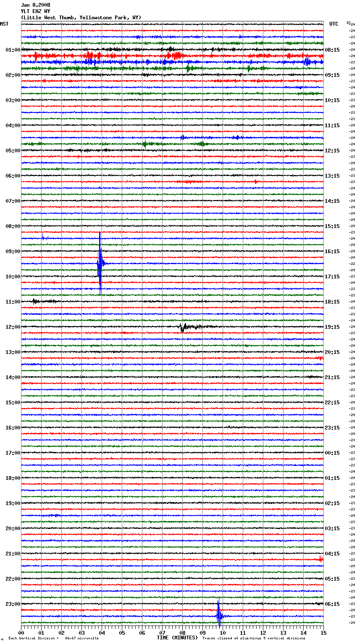Click the 23:15 UTC time label
The image size is (357, 644).
(332, 428)
